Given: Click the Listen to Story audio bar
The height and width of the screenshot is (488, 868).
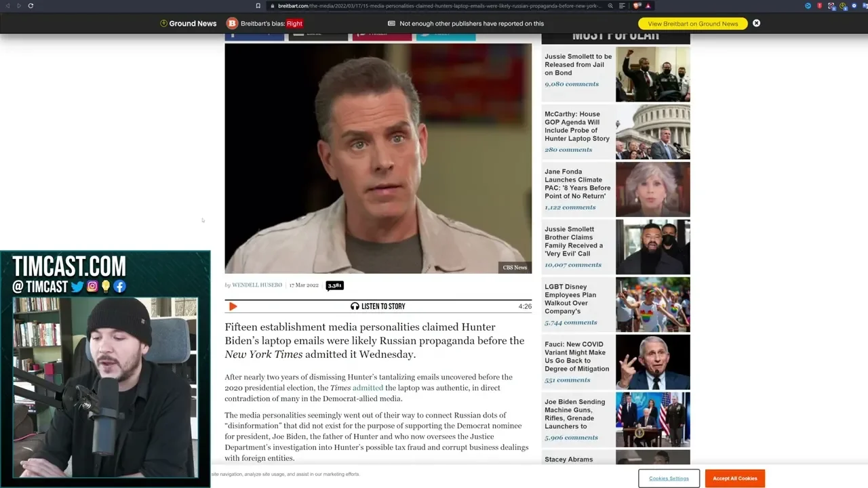Looking at the screenshot, I should tap(378, 306).
